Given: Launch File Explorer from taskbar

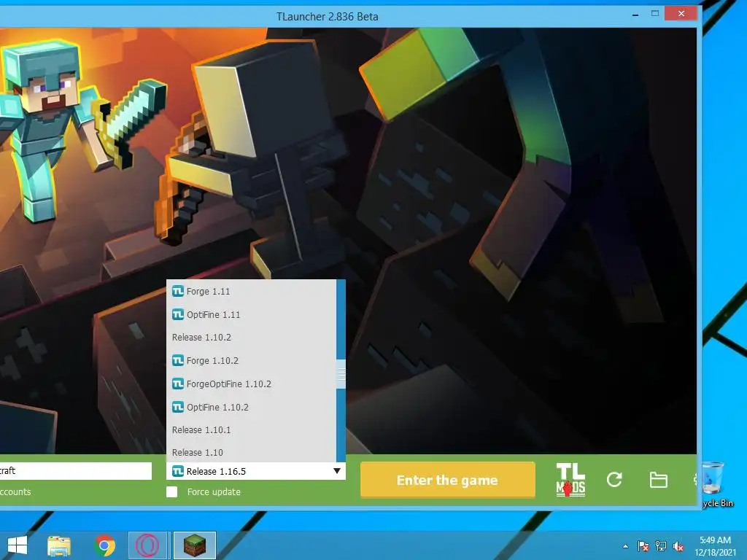Looking at the screenshot, I should pyautogui.click(x=59, y=545).
